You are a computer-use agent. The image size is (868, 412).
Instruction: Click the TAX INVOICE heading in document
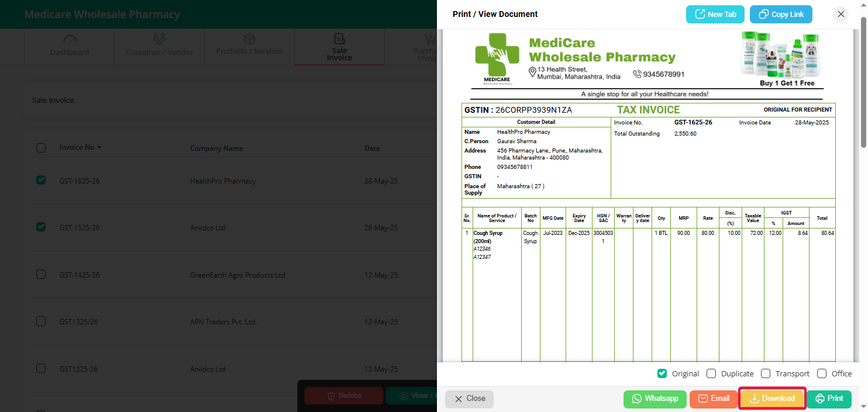point(648,110)
